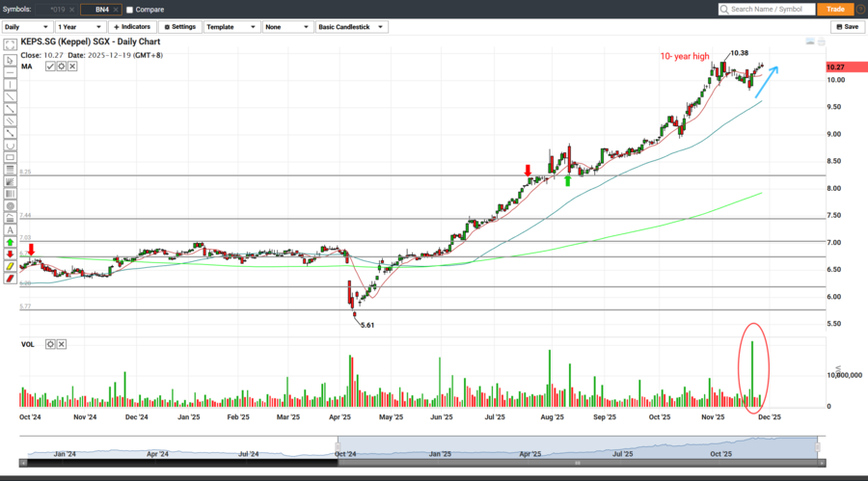Pick the rectangle shape drawing tool
The height and width of the screenshot is (481, 868).
[10, 157]
